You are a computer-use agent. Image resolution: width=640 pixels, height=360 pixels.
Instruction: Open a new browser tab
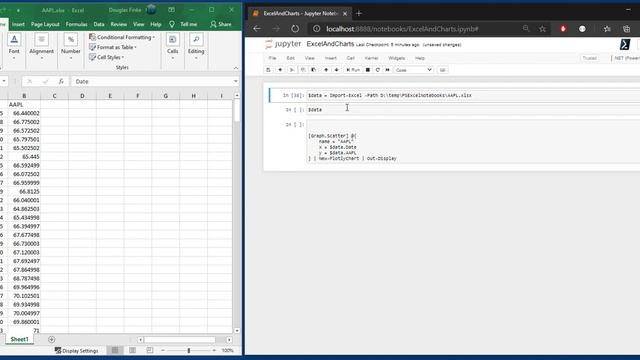click(359, 13)
